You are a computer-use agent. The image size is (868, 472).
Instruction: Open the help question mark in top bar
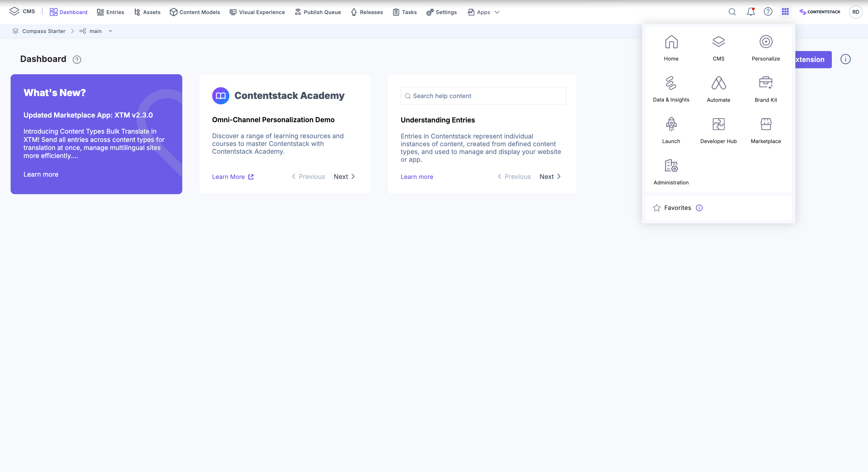point(768,12)
